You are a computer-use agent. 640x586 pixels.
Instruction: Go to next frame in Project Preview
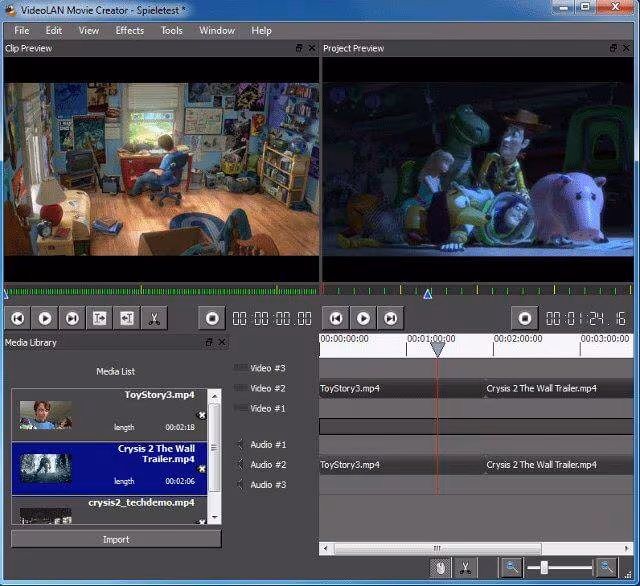(x=391, y=318)
